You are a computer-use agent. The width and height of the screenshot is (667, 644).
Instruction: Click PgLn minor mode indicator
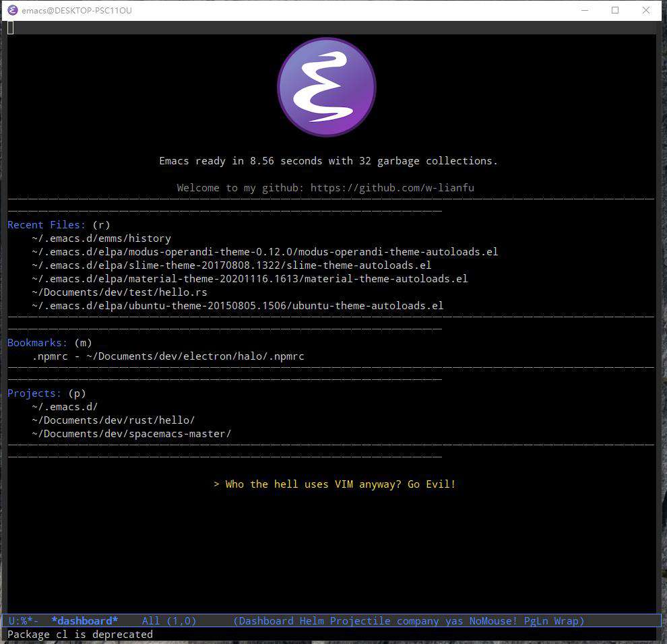536,620
